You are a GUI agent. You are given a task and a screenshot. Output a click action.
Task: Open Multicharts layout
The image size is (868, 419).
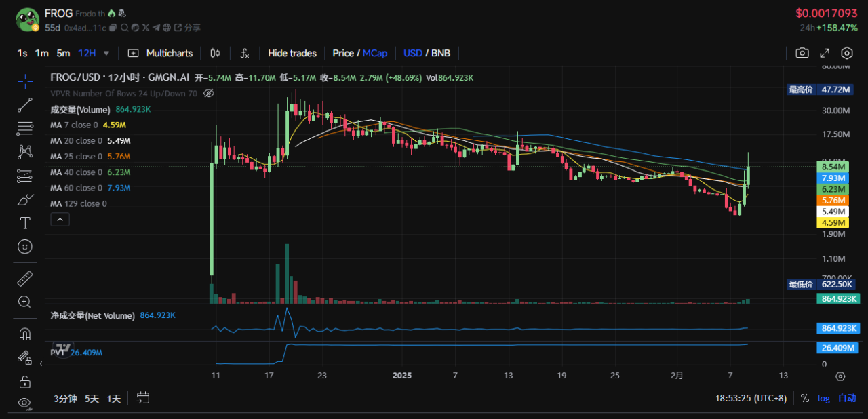[x=161, y=53]
